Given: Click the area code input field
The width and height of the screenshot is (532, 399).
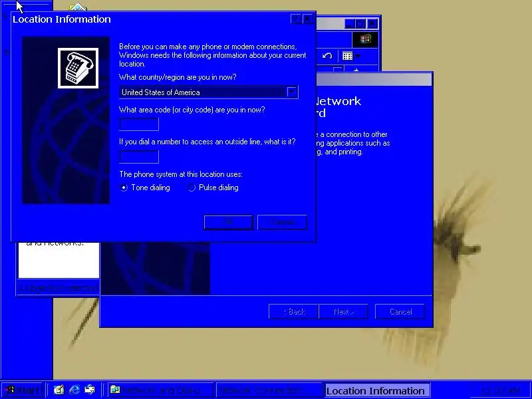Looking at the screenshot, I should 139,124.
